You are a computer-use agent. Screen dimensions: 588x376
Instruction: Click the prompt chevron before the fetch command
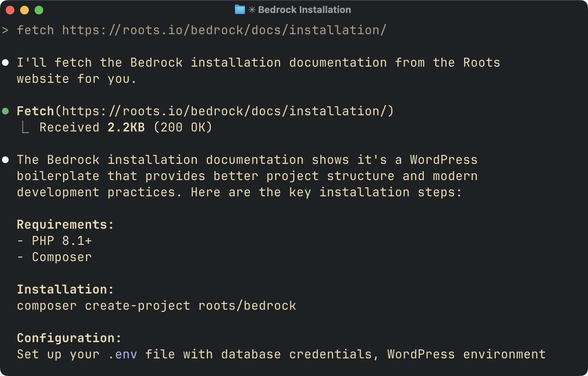(5, 30)
